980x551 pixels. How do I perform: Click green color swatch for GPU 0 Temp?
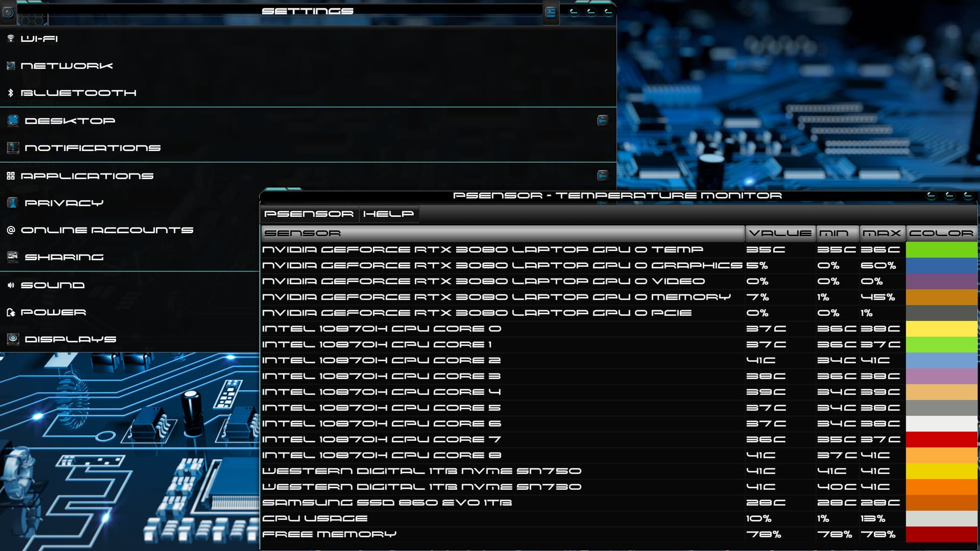click(942, 249)
